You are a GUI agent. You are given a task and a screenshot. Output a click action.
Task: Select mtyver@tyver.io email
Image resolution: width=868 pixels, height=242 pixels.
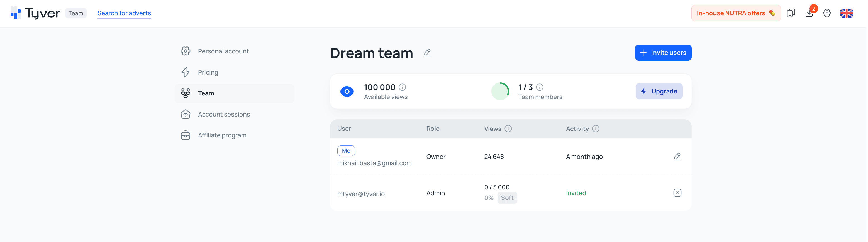pos(361,194)
